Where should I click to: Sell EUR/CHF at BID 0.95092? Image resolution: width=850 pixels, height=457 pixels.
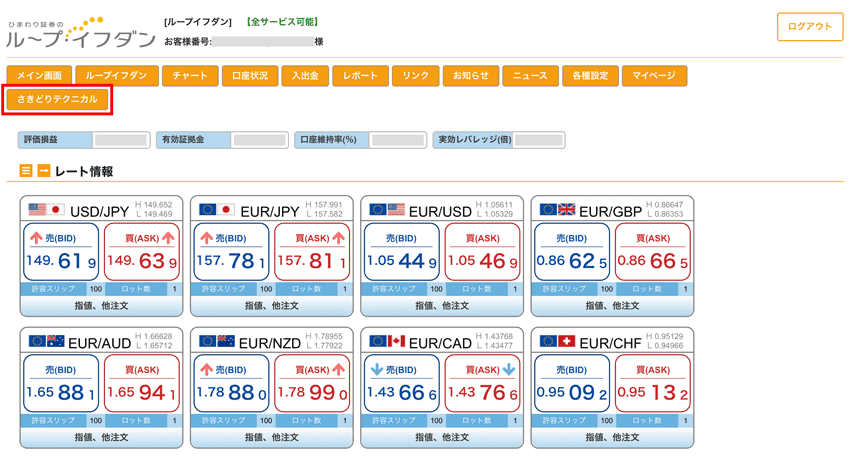coord(572,384)
